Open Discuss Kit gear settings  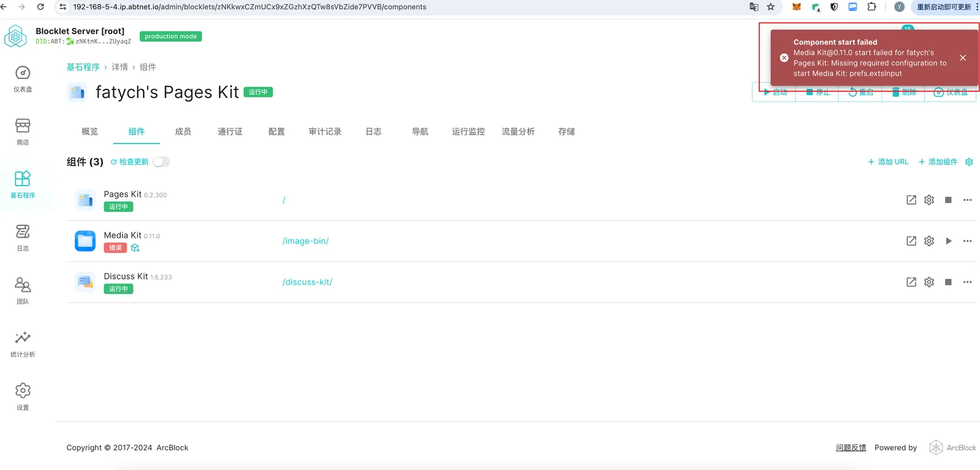tap(929, 282)
